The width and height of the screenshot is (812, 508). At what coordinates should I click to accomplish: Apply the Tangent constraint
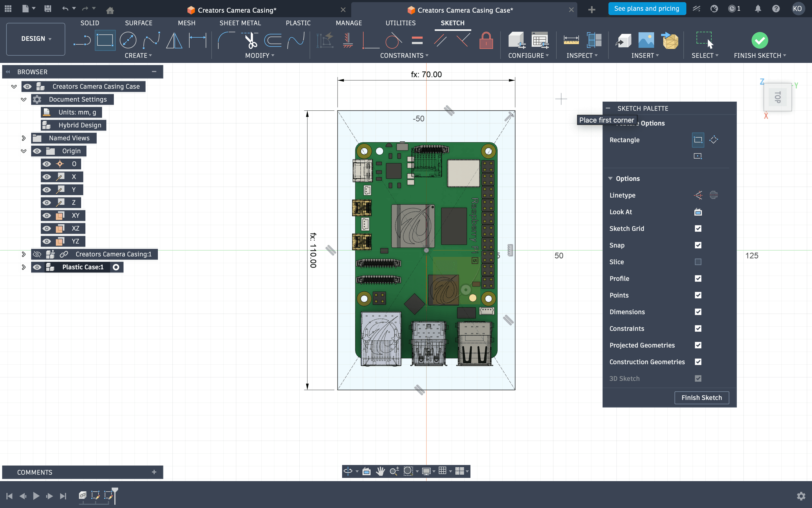(394, 41)
